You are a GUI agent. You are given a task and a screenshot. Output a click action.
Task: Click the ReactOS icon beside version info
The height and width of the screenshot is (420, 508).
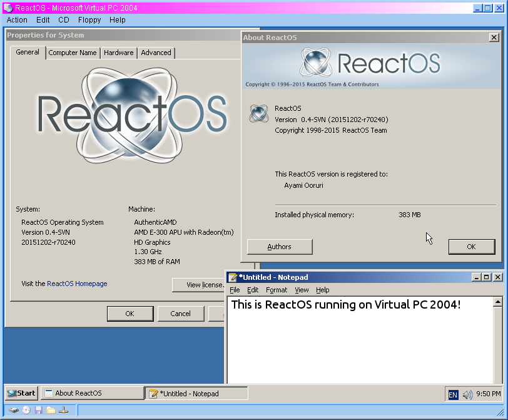click(259, 113)
